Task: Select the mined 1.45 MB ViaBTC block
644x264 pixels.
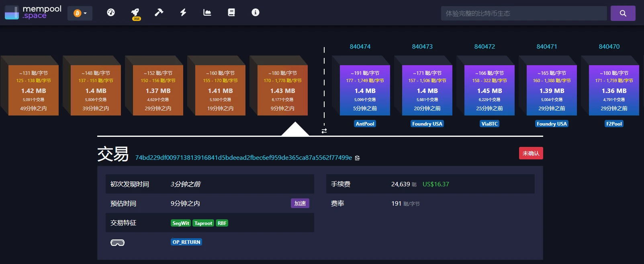Action: click(x=489, y=91)
